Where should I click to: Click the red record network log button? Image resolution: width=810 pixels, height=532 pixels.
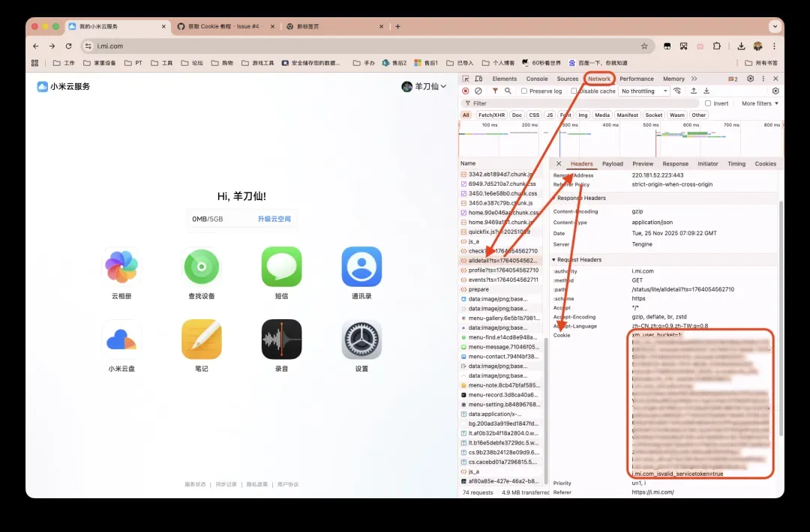(x=466, y=91)
